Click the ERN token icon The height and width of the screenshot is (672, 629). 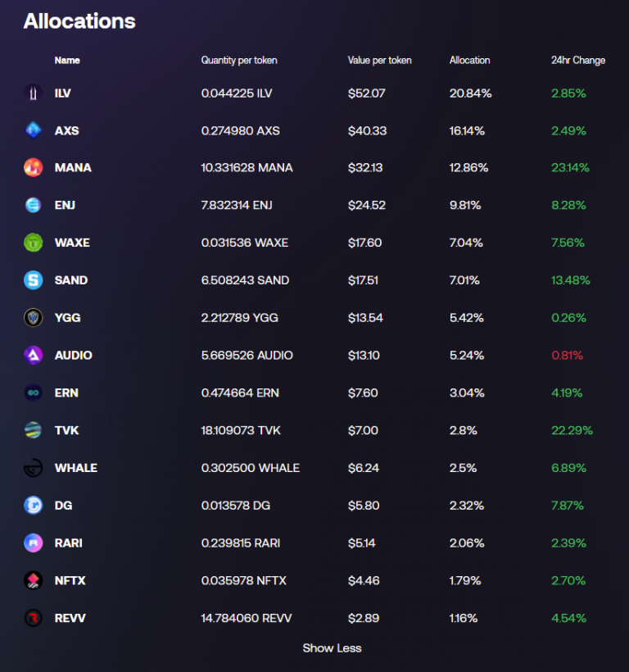click(33, 393)
